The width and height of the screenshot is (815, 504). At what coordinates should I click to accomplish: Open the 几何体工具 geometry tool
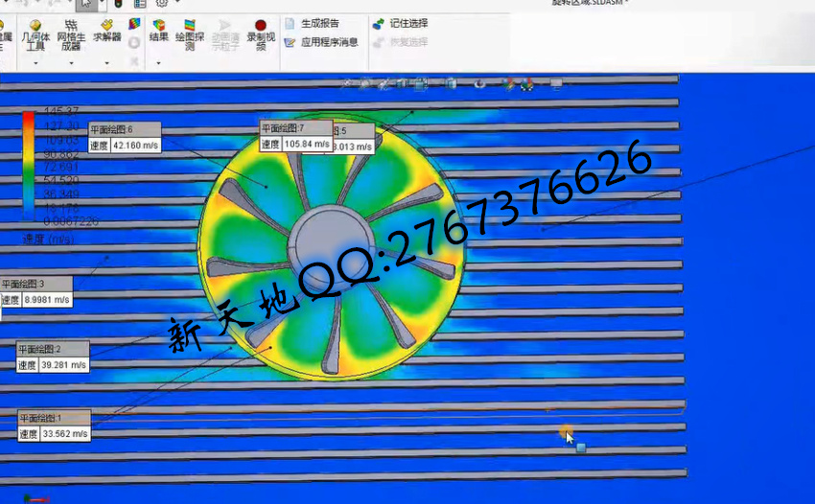pos(35,34)
